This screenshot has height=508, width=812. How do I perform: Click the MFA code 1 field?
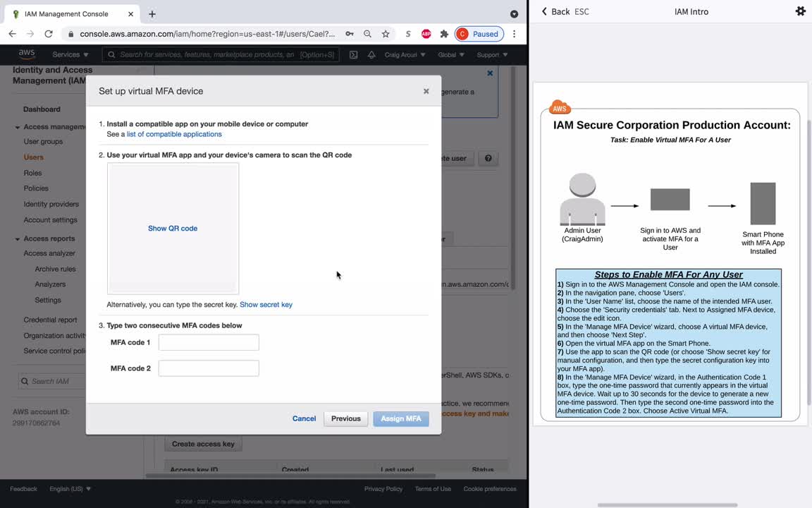[209, 342]
